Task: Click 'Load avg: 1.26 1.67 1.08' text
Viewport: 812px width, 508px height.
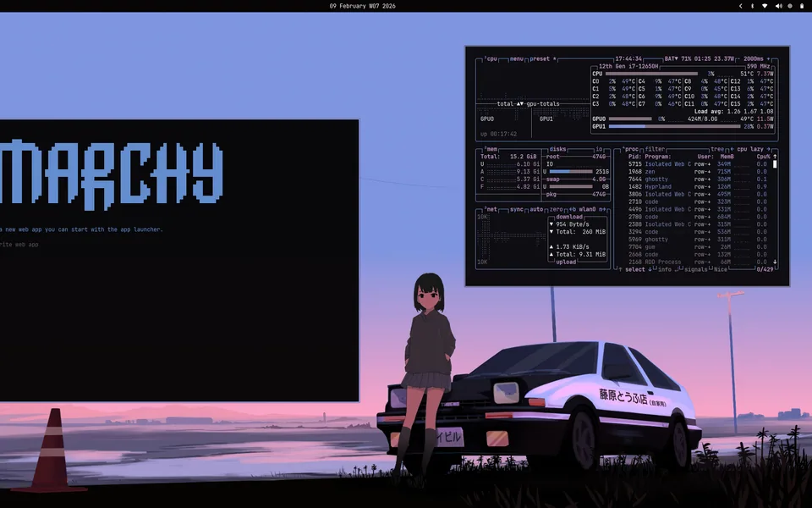Action: click(733, 112)
